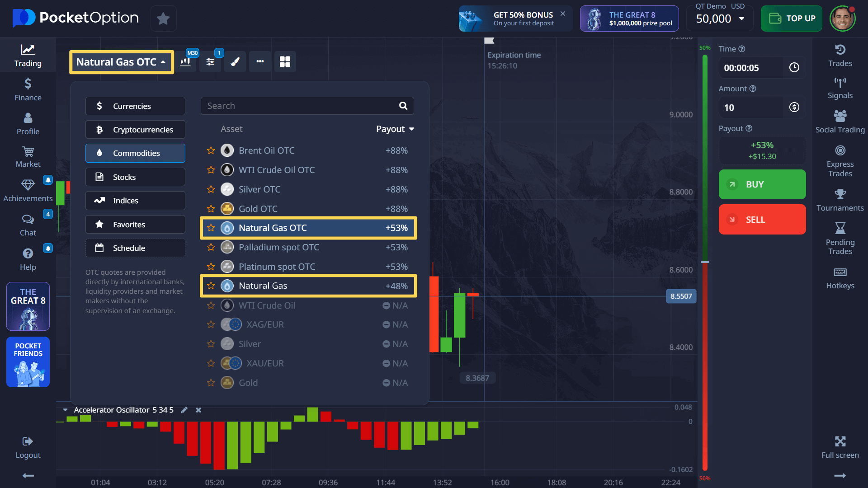Collapse the Natural Gas OTC asset selector
This screenshot has width=868, height=488.
[x=121, y=62]
